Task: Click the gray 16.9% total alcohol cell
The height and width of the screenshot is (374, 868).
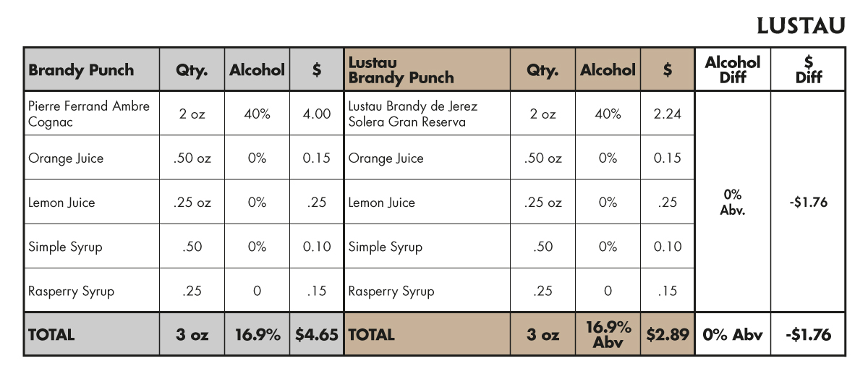Action: pyautogui.click(x=258, y=335)
